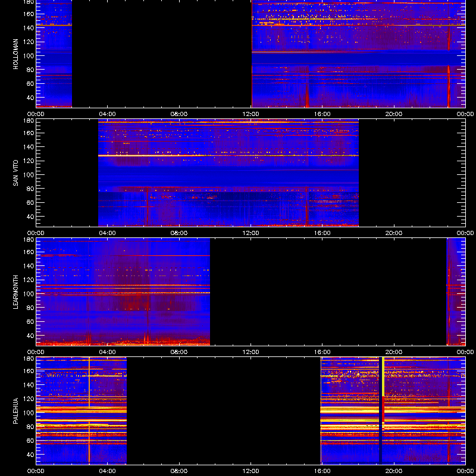The height and width of the screenshot is (476, 476).
Task: Choose the 12:00 time label under Palehua plot
Action: [x=250, y=471]
